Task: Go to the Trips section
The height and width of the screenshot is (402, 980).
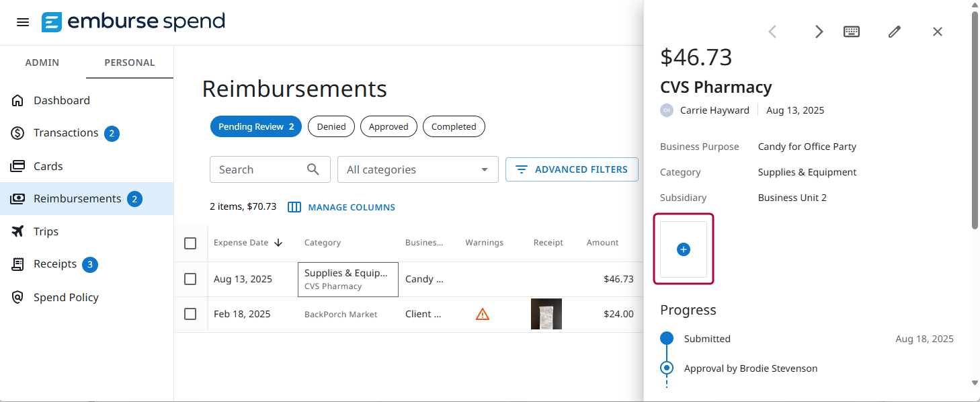Action: (x=46, y=231)
